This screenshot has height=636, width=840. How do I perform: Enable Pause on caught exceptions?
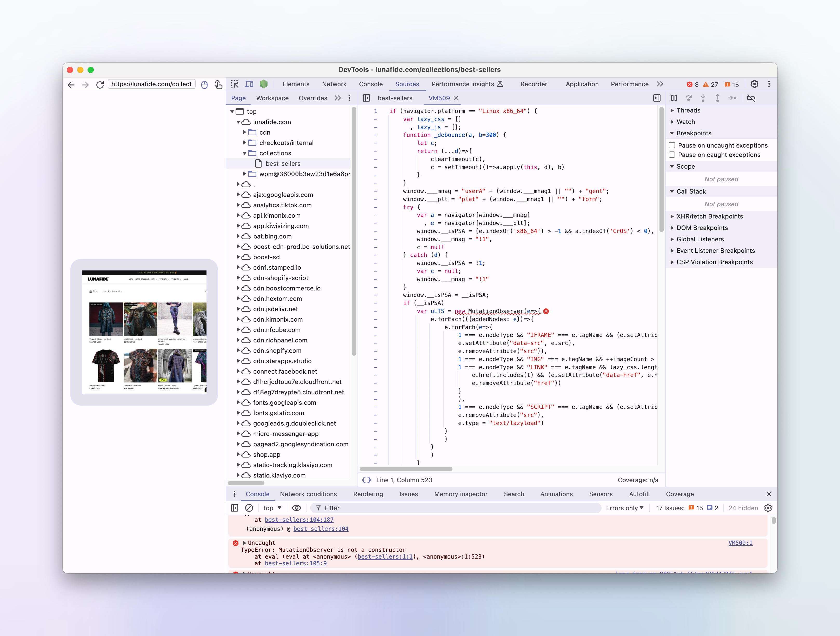672,155
